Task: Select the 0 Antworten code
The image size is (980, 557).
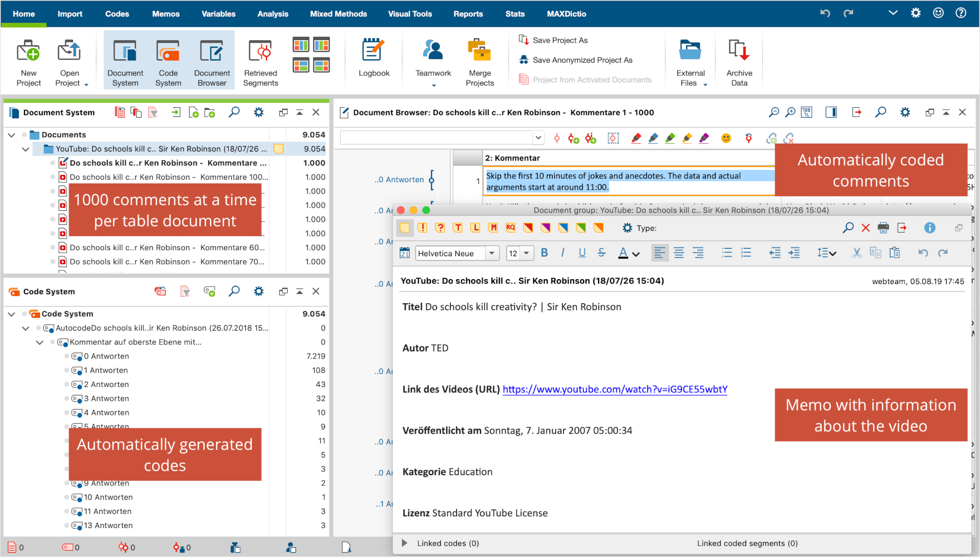Action: (x=106, y=356)
